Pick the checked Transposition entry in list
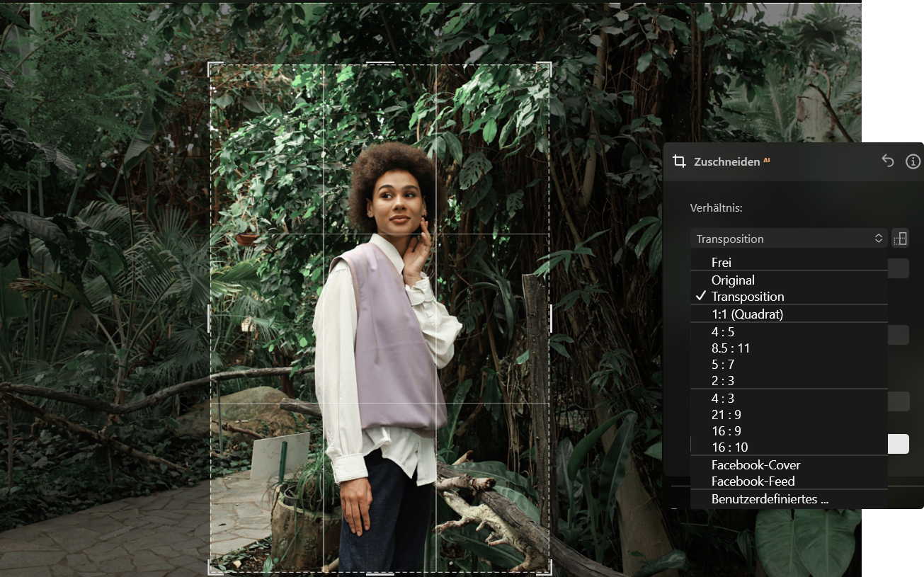Viewport: 924px width, 577px height. (789, 297)
